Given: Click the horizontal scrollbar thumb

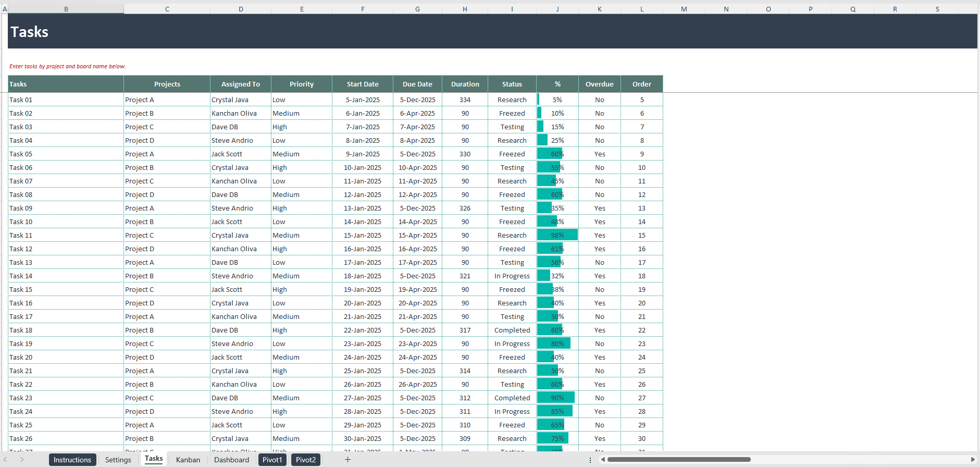Looking at the screenshot, I should [x=679, y=459].
